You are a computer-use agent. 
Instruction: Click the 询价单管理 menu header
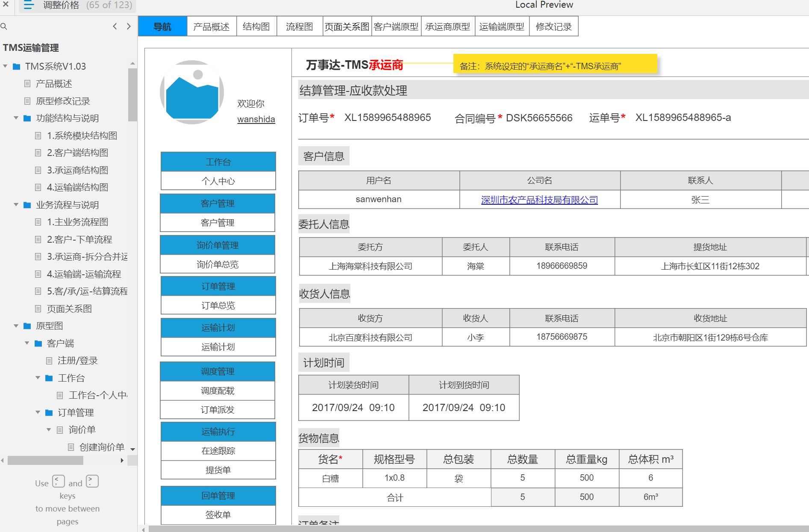tap(218, 245)
